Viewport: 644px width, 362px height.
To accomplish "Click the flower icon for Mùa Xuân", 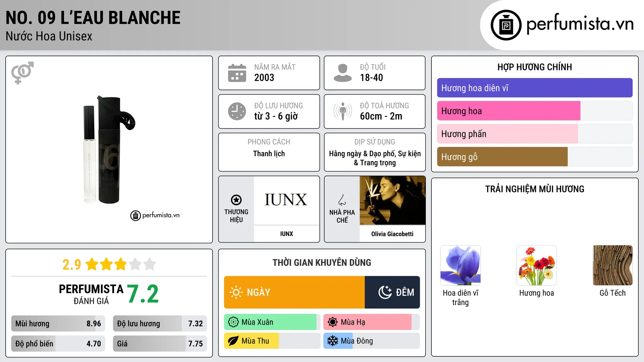I will [233, 322].
